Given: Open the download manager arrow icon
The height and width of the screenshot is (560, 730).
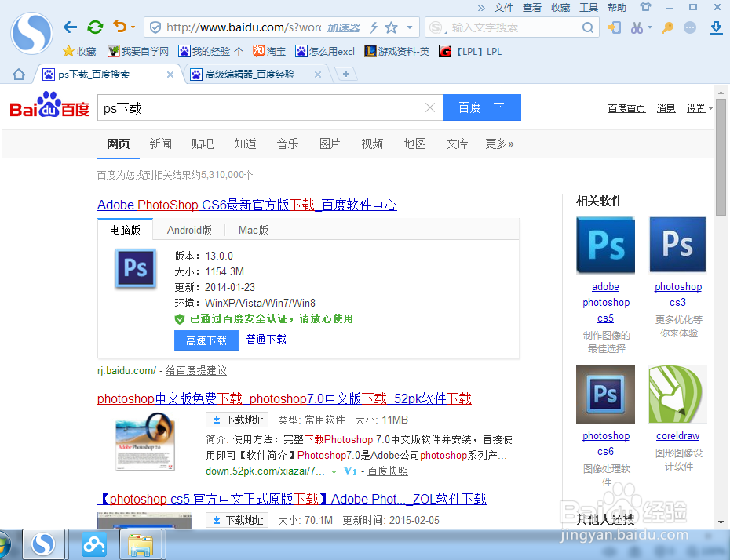Looking at the screenshot, I should coord(716,27).
